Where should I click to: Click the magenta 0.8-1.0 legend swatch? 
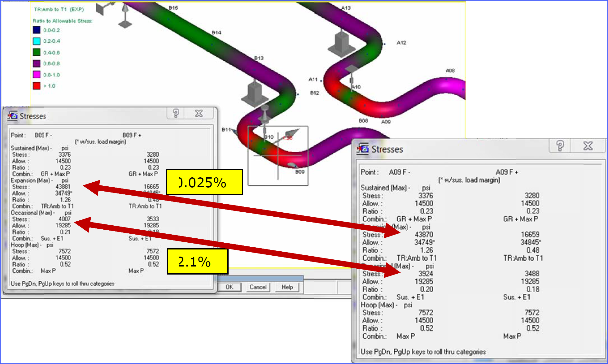(x=37, y=75)
